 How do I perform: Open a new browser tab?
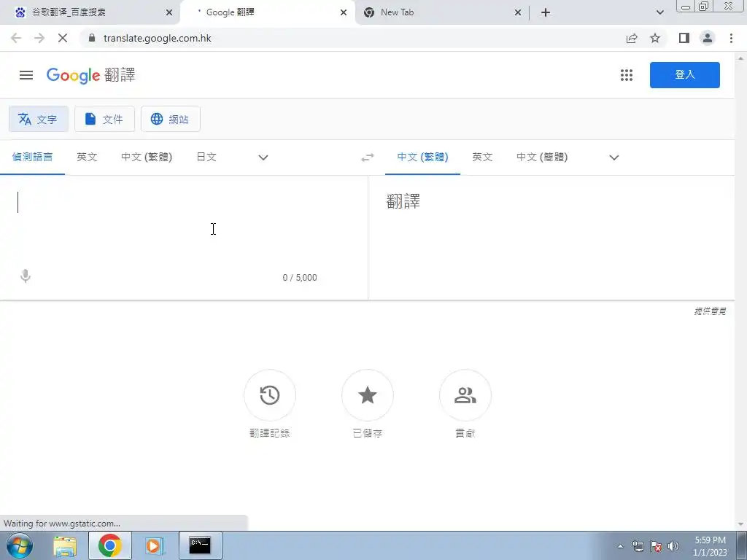[546, 12]
